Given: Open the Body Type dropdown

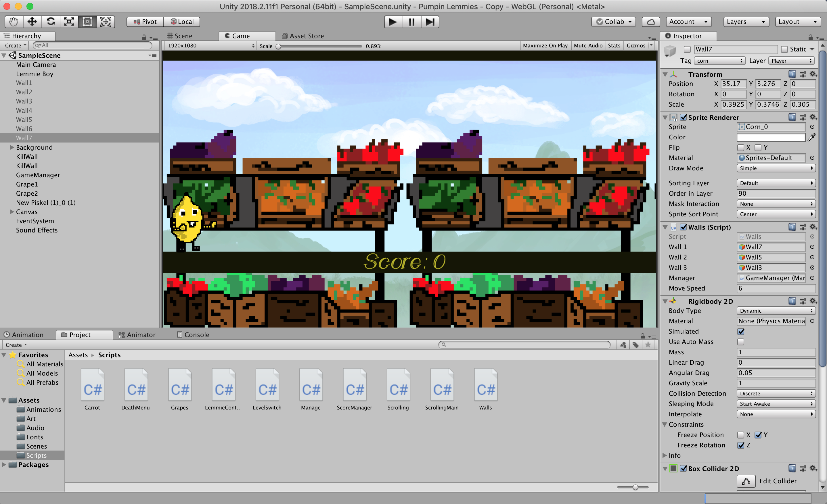Looking at the screenshot, I should coord(776,311).
